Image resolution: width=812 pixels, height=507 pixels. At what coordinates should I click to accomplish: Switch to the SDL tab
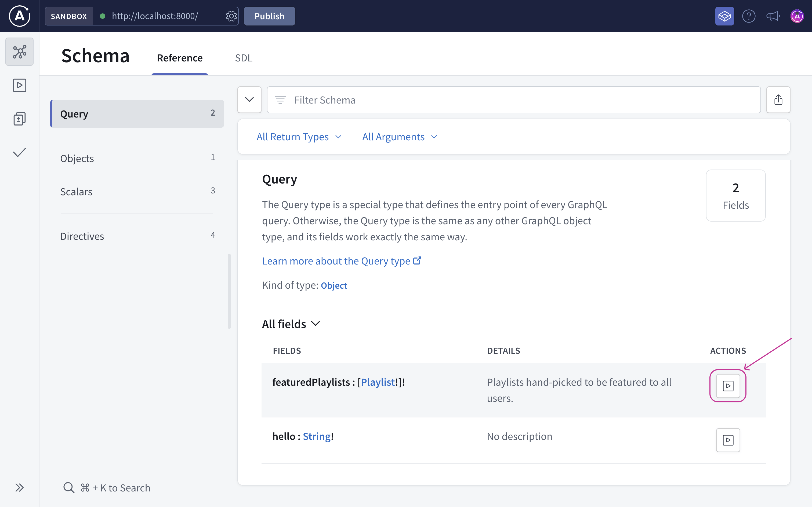(244, 58)
